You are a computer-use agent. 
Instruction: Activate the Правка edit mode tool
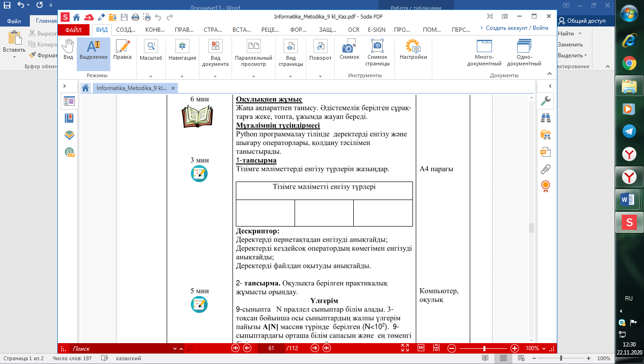coord(123,49)
